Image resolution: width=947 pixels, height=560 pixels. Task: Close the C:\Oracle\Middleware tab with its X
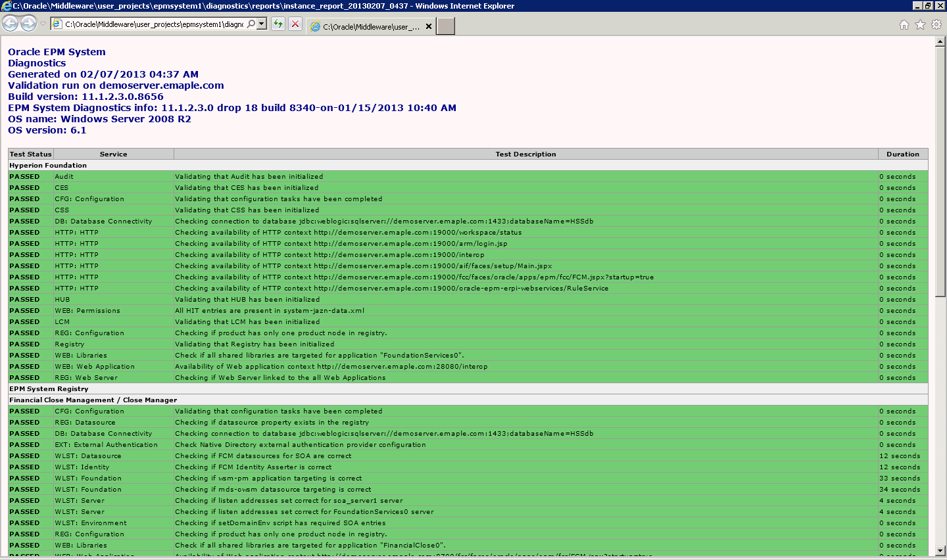pos(429,26)
